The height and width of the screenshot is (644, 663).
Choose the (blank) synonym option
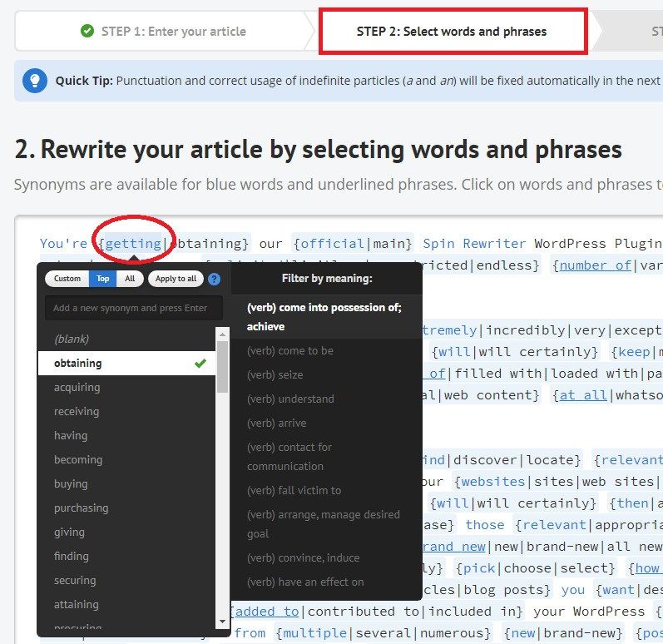(x=72, y=339)
